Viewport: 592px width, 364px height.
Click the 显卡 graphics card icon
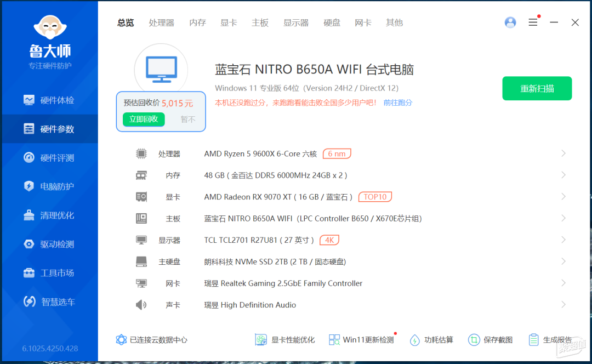point(141,197)
